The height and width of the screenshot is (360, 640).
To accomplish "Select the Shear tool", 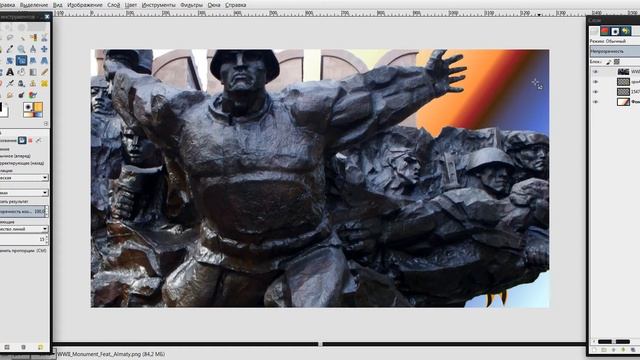I will tap(33, 60).
